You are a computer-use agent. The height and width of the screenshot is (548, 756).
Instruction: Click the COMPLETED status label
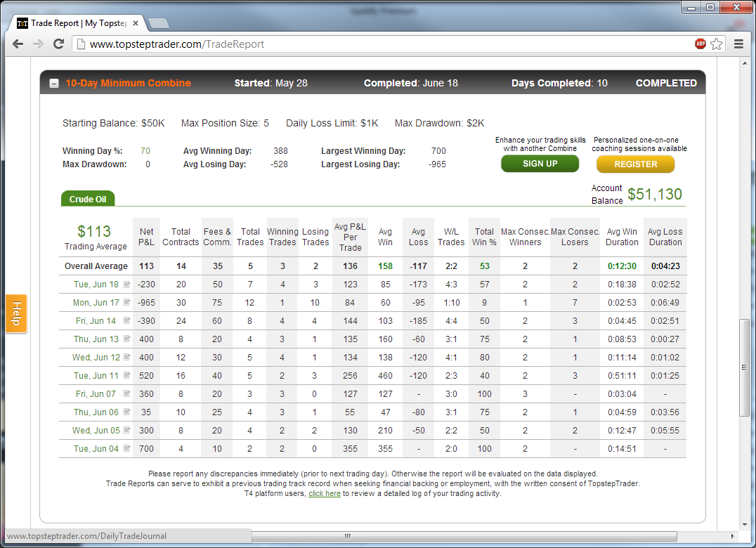666,83
